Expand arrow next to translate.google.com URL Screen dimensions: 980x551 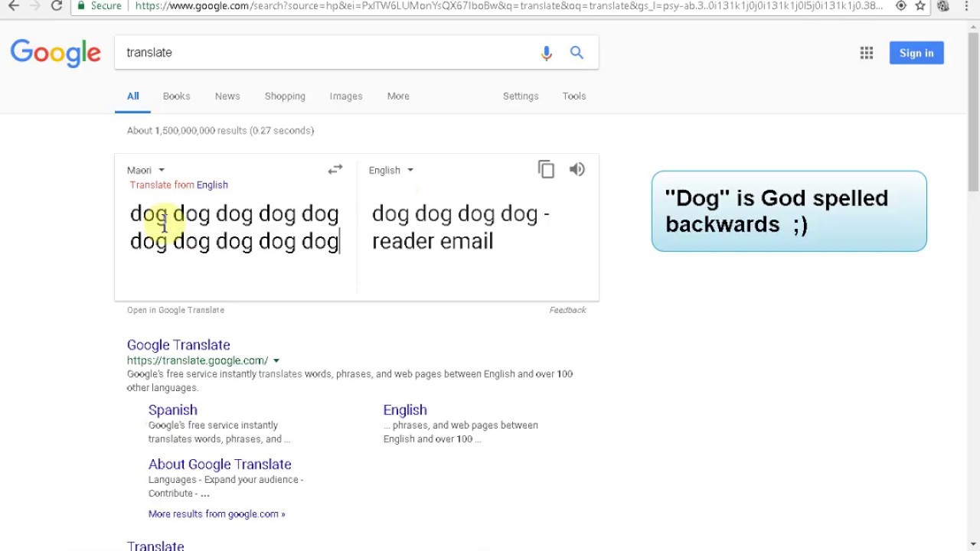point(276,360)
